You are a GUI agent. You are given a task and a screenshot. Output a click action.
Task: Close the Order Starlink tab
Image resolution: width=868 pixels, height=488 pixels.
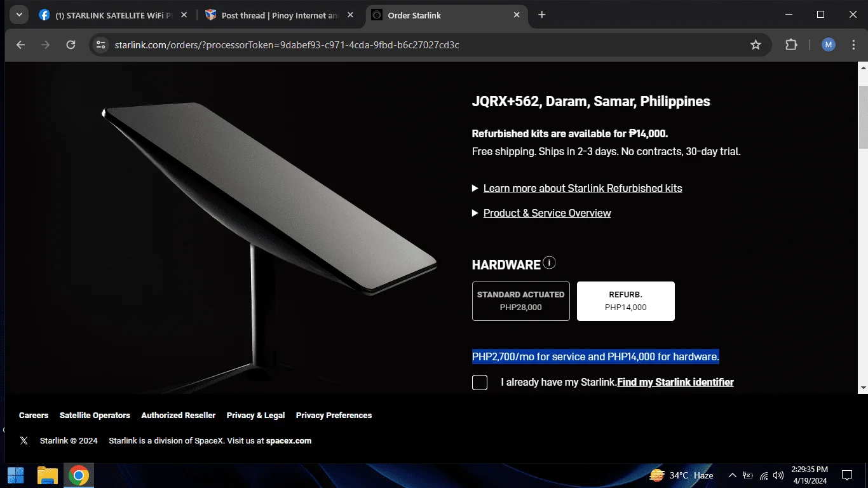[517, 15]
